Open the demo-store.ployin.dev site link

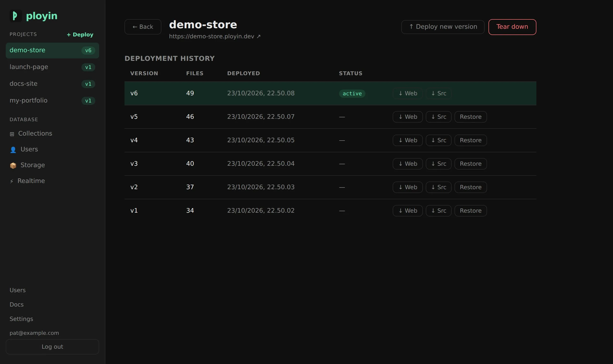click(x=215, y=36)
